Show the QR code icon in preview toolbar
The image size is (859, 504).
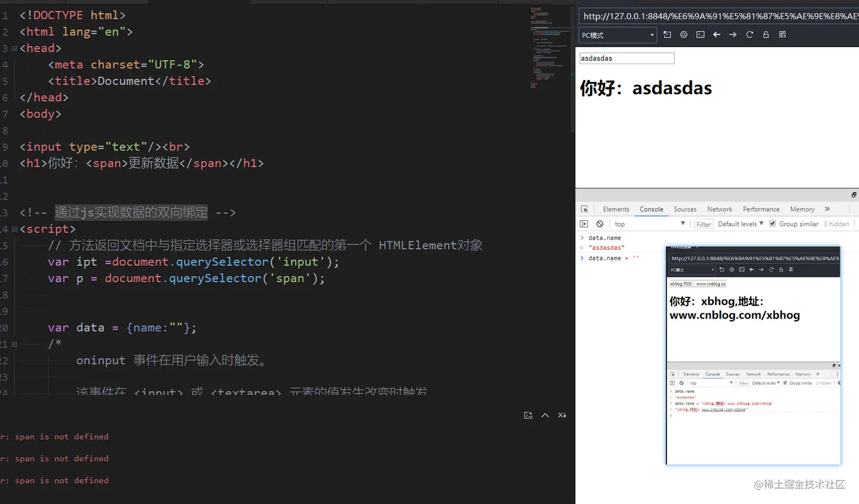tap(782, 35)
